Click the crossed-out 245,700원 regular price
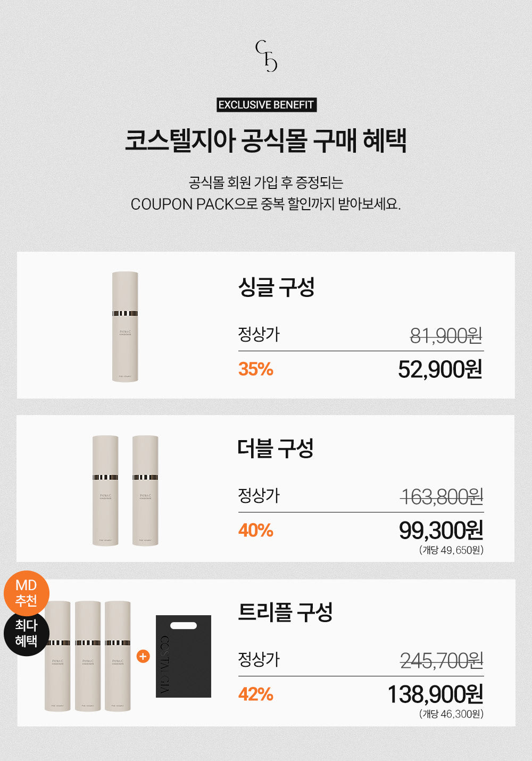 [442, 661]
